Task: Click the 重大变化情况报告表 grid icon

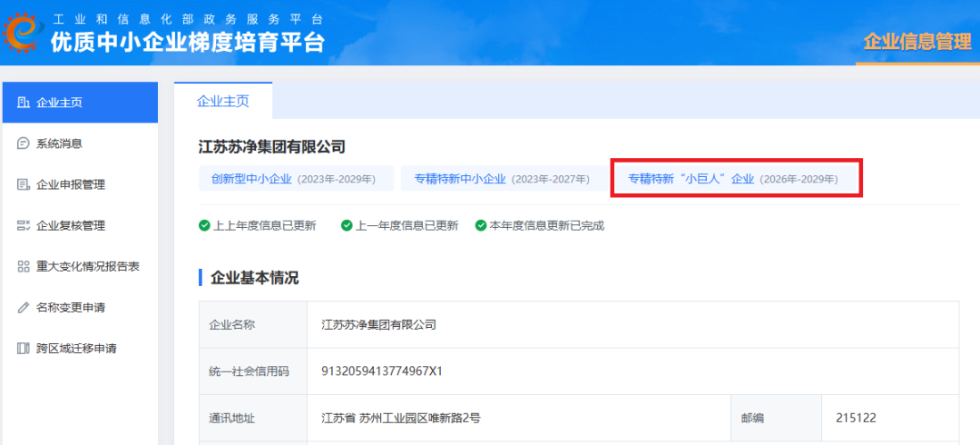Action: click(x=23, y=267)
